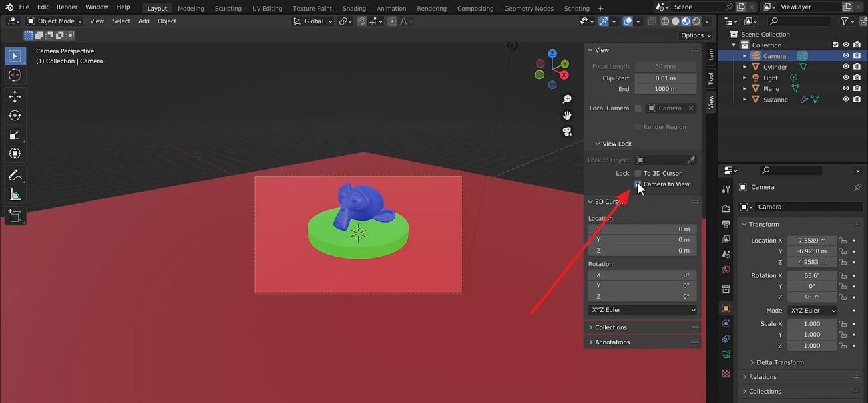Click the Zoom magnifier in the viewport

coord(567,98)
